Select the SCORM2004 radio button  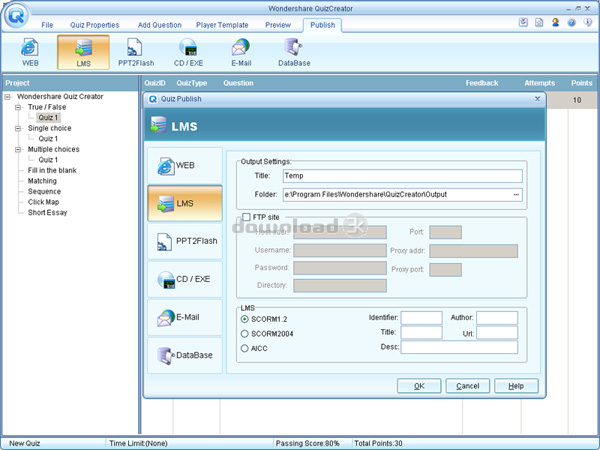click(x=245, y=334)
